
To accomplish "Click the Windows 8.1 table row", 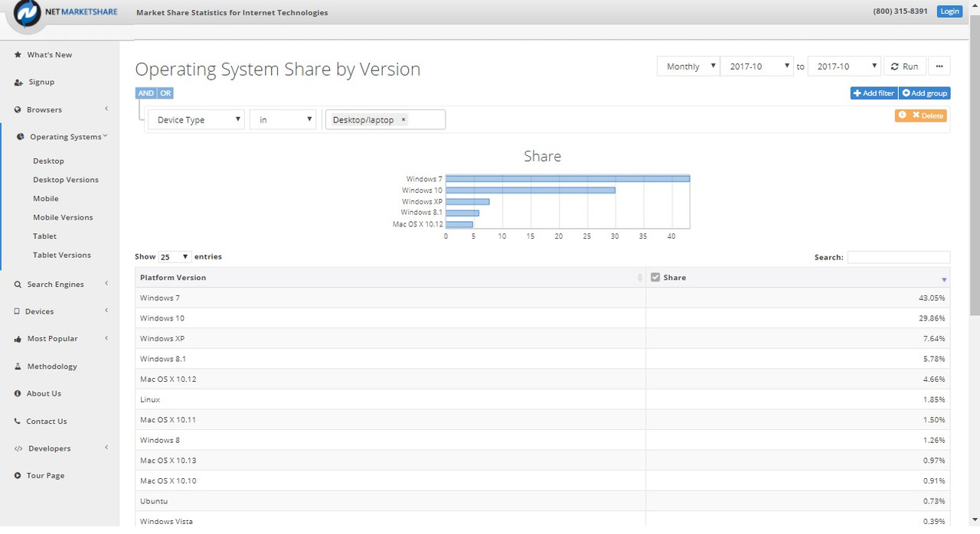I will (x=543, y=359).
